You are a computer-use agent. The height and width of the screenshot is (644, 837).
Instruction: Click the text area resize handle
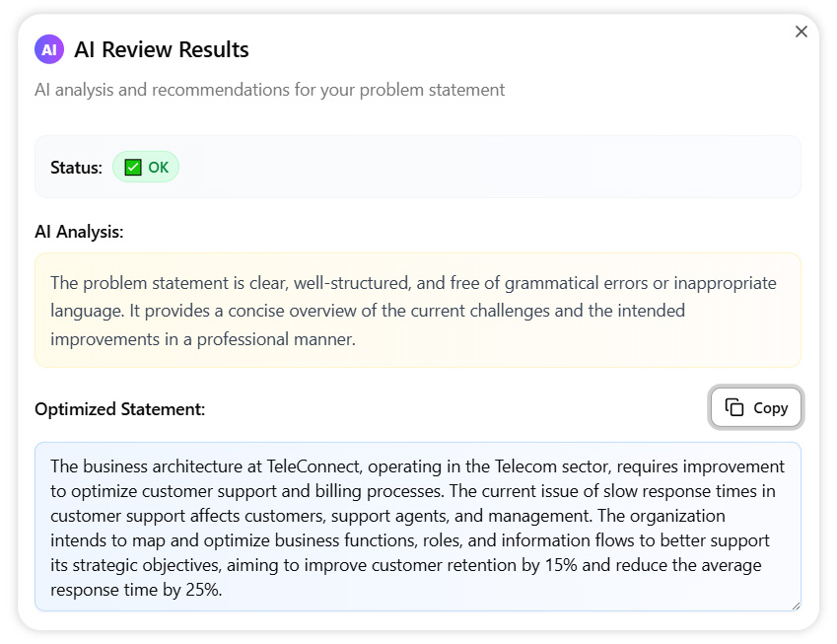pos(795,605)
